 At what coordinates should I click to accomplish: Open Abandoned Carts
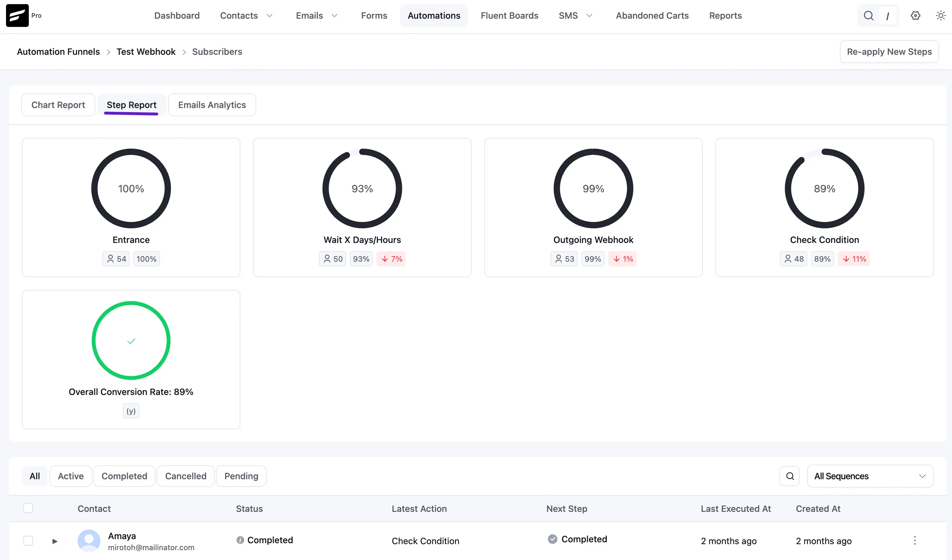pyautogui.click(x=652, y=16)
